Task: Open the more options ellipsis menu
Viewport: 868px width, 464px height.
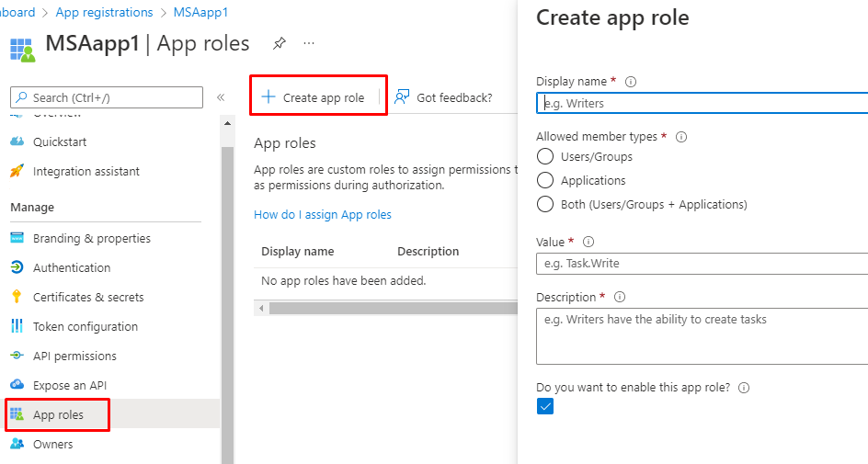Action: click(x=309, y=43)
